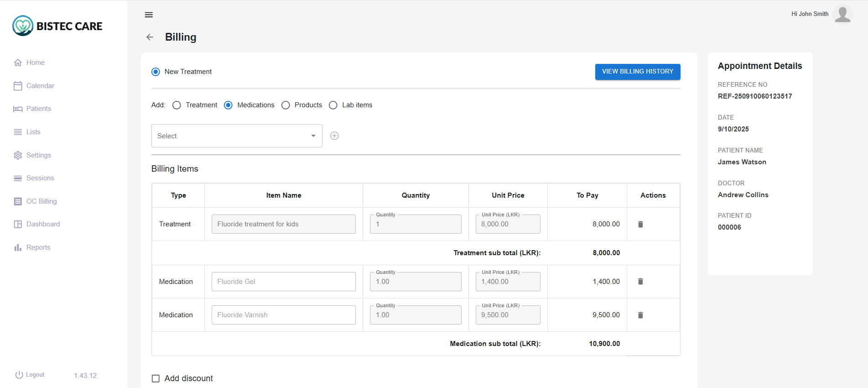
Task: Select the Lab items radio option
Action: point(333,105)
